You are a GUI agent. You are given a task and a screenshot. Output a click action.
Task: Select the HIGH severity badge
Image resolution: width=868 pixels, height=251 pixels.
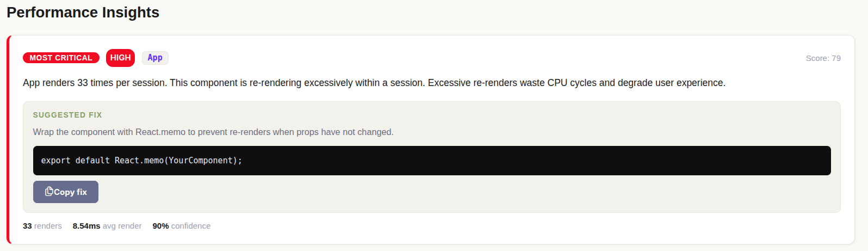coord(120,58)
